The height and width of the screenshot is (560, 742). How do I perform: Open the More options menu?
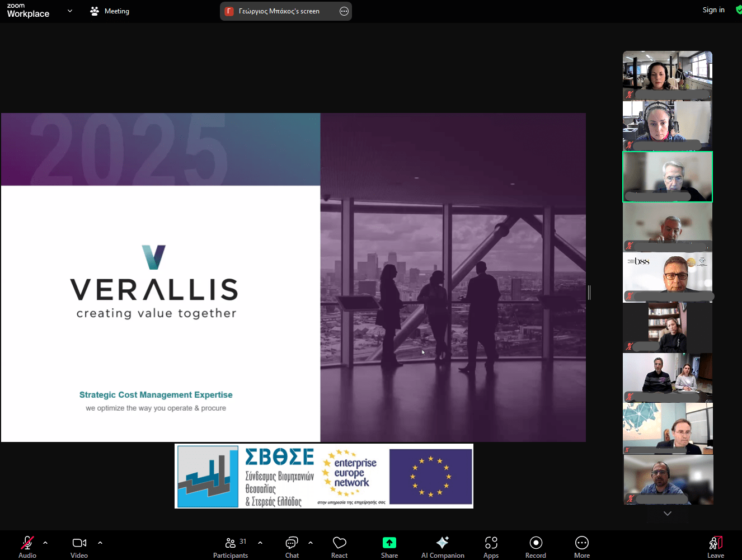point(581,547)
